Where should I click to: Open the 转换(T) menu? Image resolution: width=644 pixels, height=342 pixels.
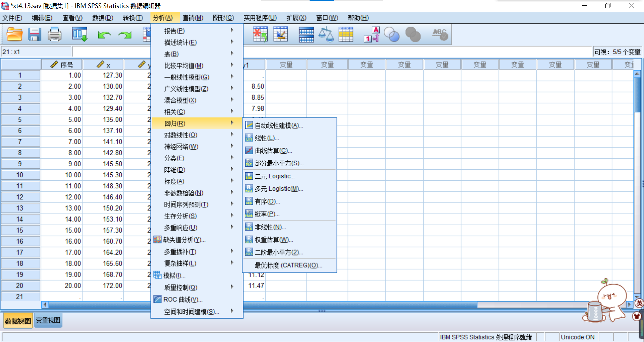click(133, 18)
